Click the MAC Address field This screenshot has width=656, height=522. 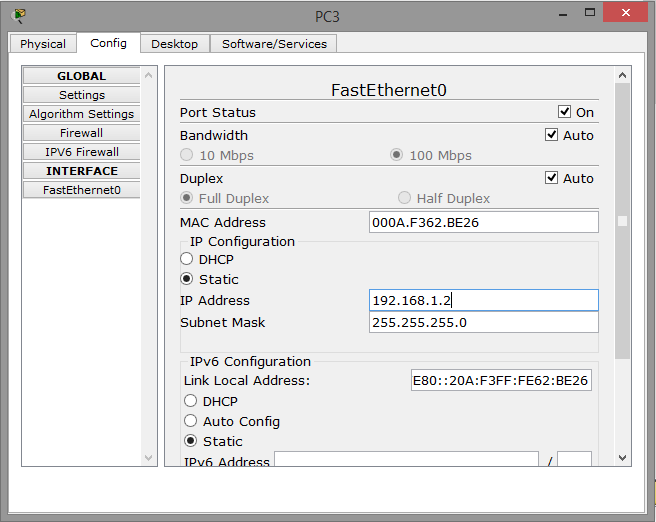coord(484,222)
